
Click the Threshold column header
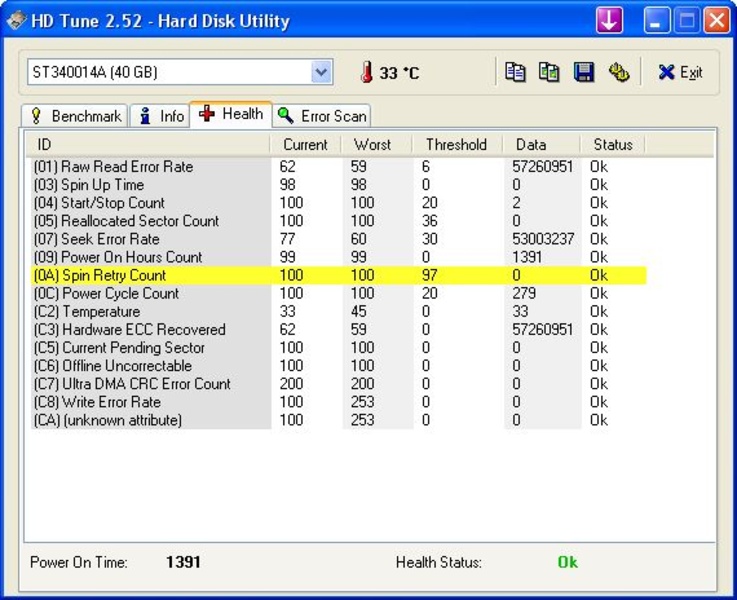[456, 144]
